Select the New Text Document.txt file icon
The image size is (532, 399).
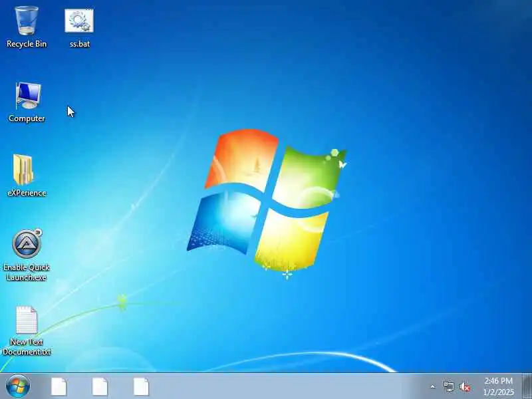click(27, 331)
